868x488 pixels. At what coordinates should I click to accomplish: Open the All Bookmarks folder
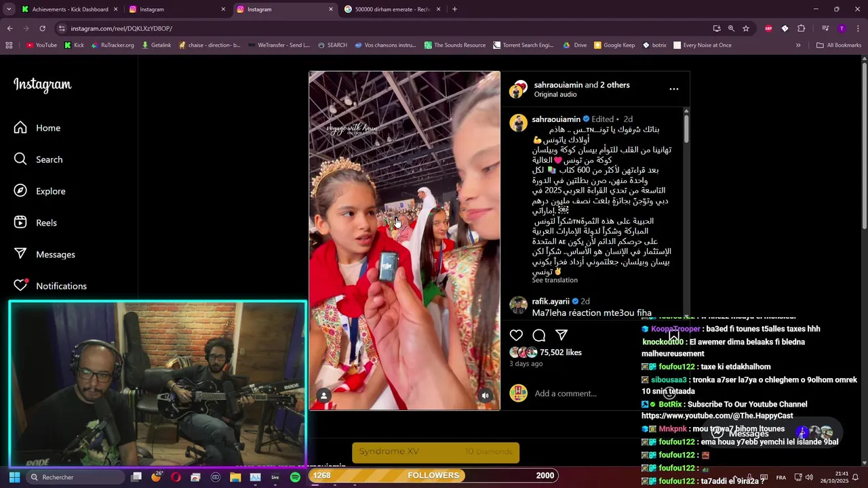(839, 45)
